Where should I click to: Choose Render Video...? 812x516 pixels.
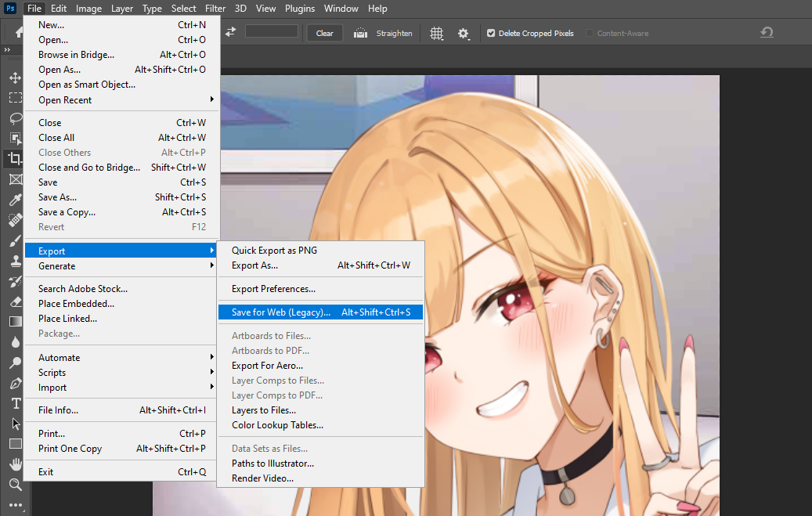tap(320, 478)
